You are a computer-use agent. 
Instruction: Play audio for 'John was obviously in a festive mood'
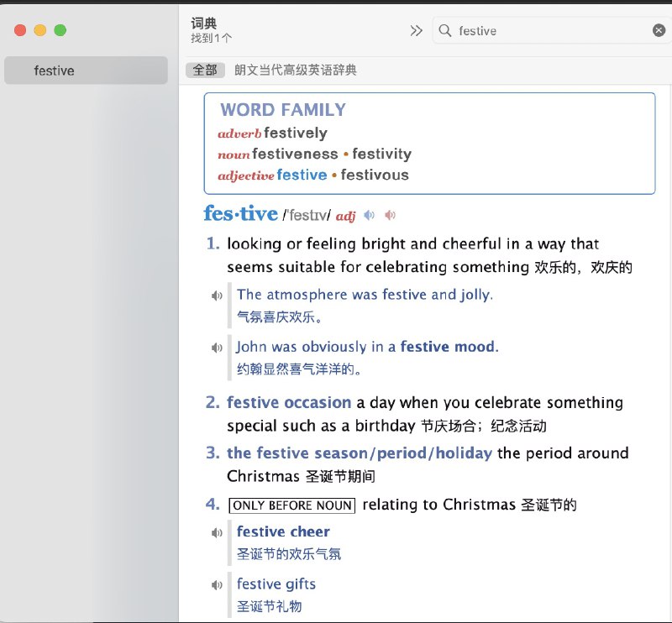click(x=218, y=348)
